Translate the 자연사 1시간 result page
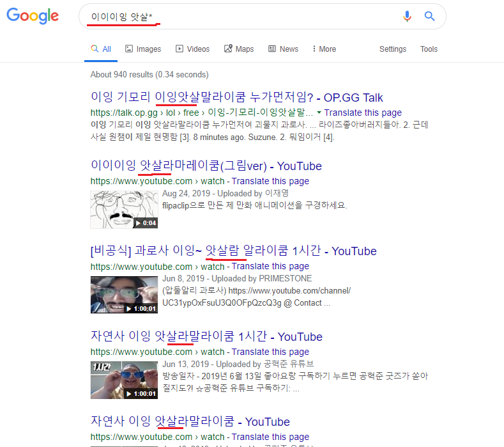Screen dimensions: 504x447 (270, 352)
